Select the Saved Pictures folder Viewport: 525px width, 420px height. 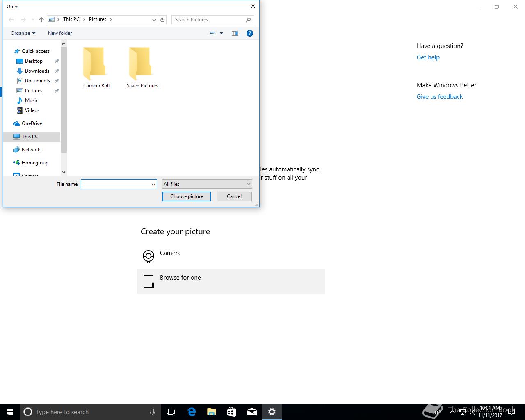click(x=142, y=68)
